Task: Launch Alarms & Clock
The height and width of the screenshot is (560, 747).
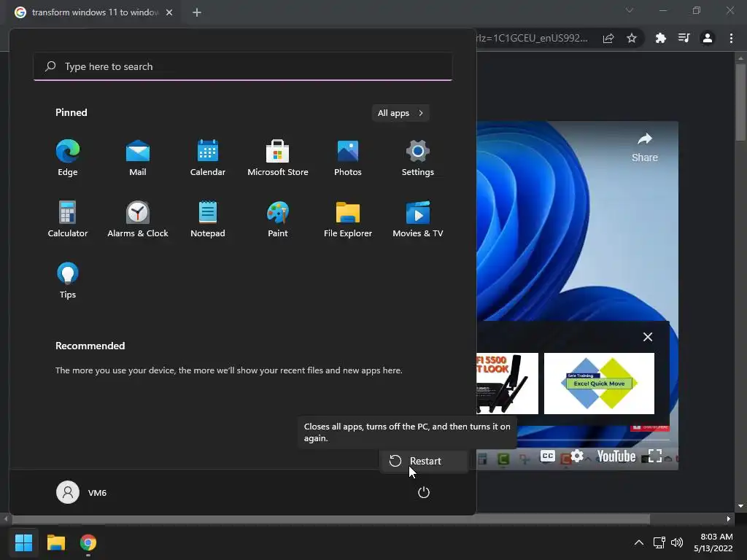Action: [138, 219]
